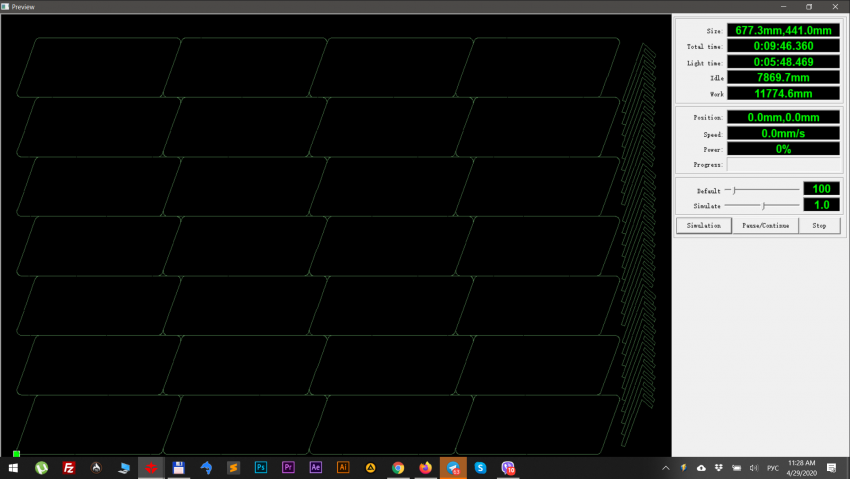This screenshot has width=850, height=479.
Task: Open Sublime Text from the taskbar
Action: click(233, 467)
